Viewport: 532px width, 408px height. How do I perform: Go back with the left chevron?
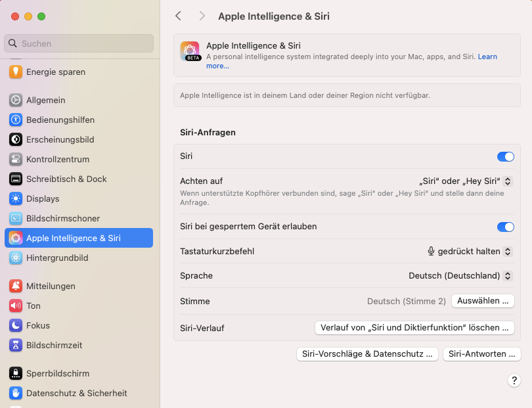point(178,16)
